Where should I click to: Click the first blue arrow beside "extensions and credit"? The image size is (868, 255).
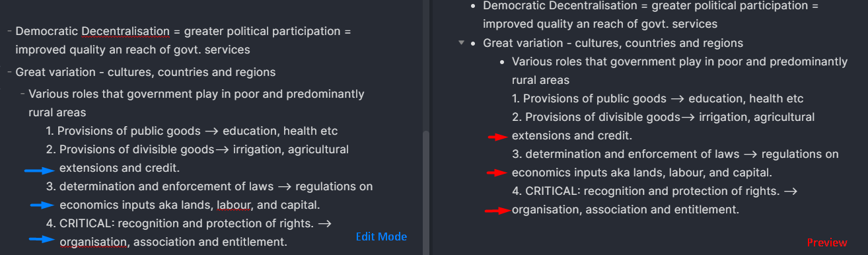click(x=38, y=170)
